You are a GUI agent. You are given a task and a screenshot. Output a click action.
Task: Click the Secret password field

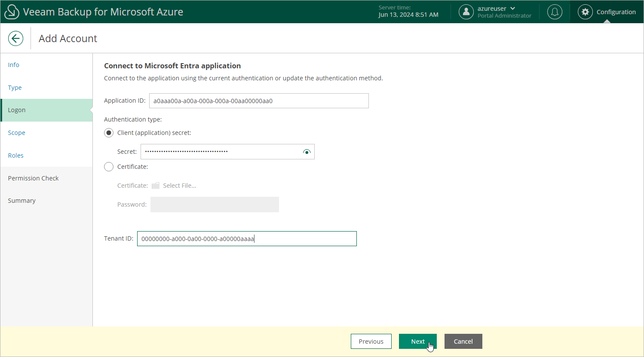tap(221, 152)
